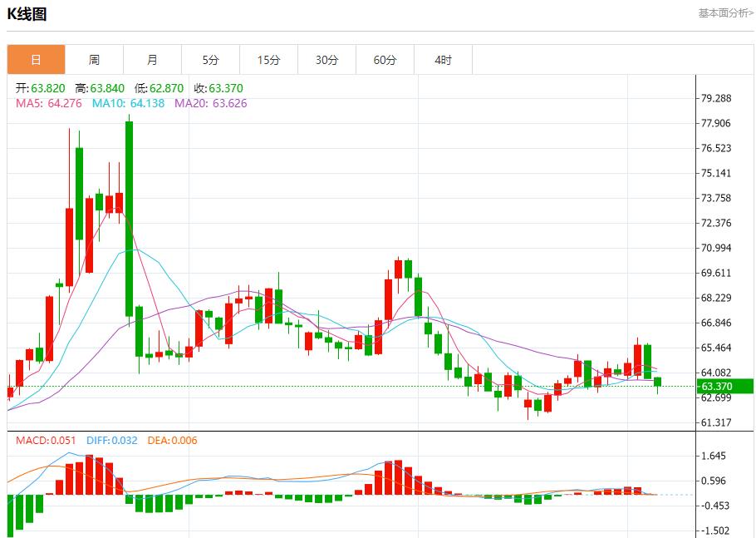Switch to the 周 weekly tab
This screenshot has height=538, width=756.
(x=95, y=59)
